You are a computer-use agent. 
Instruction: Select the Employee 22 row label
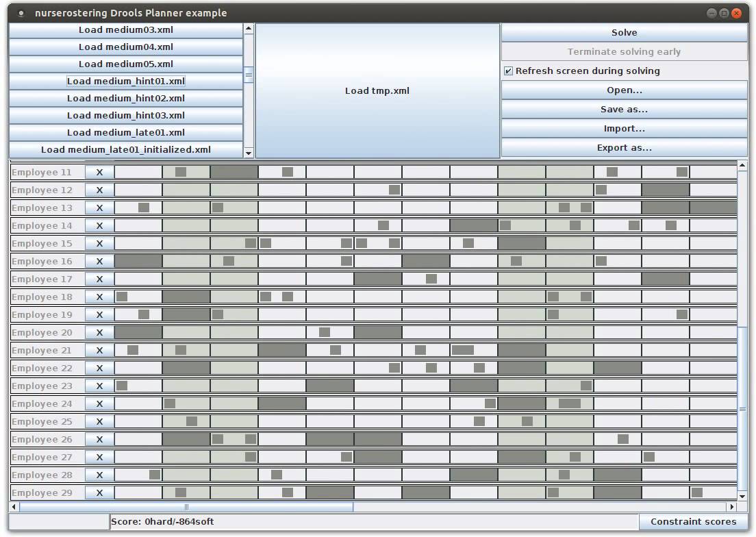click(42, 369)
